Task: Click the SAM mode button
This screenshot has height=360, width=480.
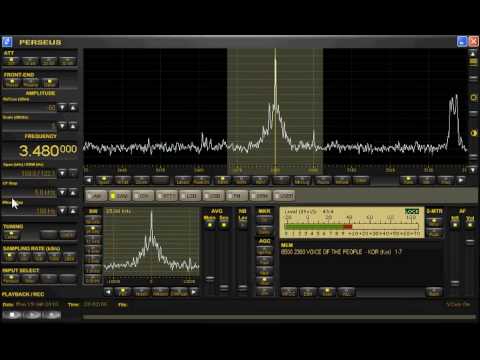Action: (x=120, y=196)
